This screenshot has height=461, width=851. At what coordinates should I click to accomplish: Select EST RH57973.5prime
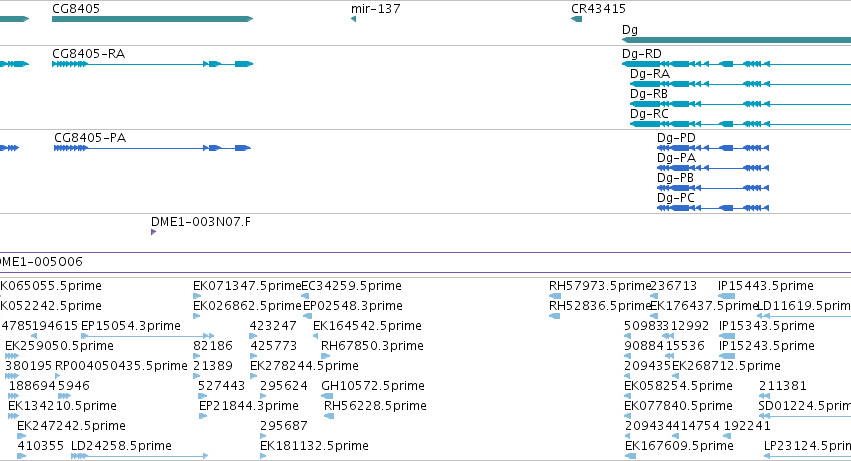tap(600, 286)
